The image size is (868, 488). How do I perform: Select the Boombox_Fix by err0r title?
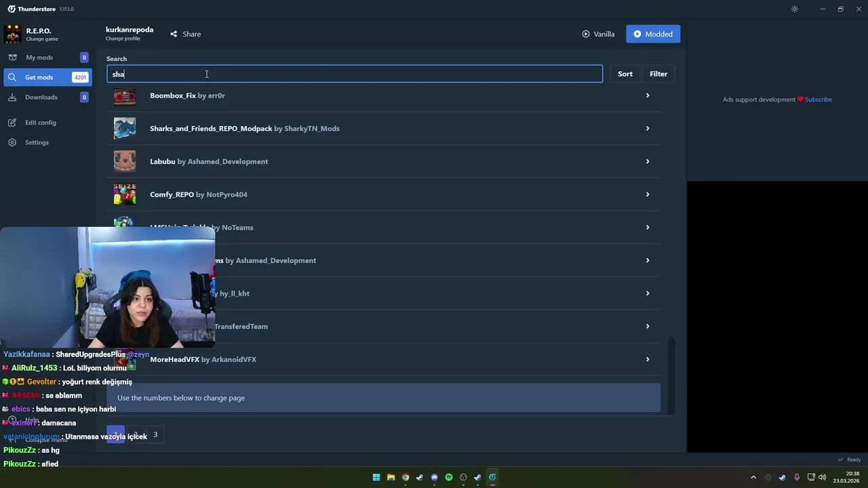tap(187, 96)
